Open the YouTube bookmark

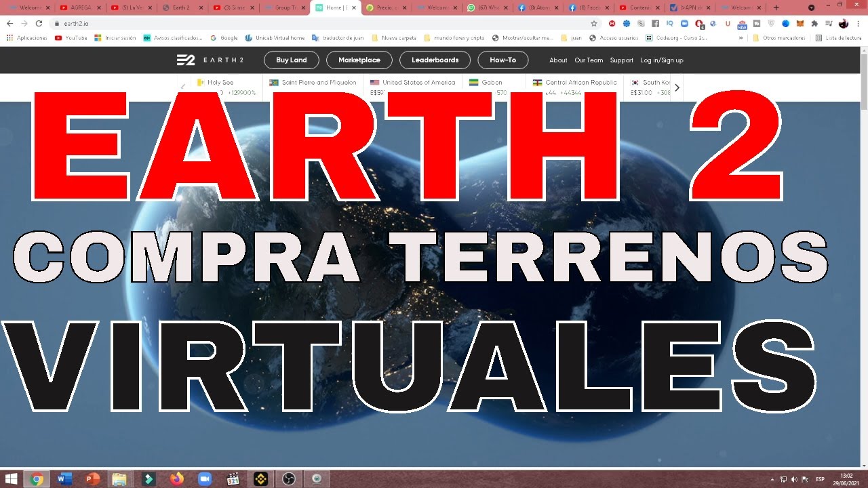(x=71, y=38)
